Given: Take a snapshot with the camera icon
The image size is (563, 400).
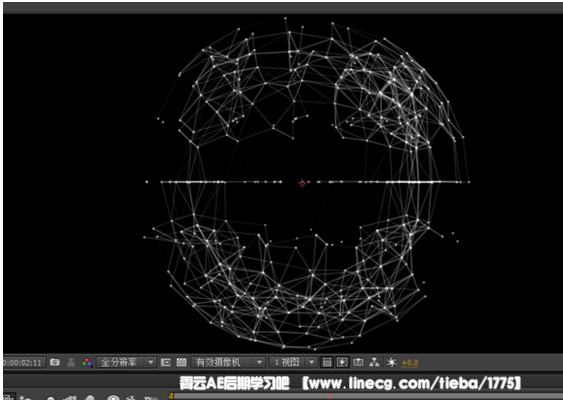Looking at the screenshot, I should pos(55,362).
